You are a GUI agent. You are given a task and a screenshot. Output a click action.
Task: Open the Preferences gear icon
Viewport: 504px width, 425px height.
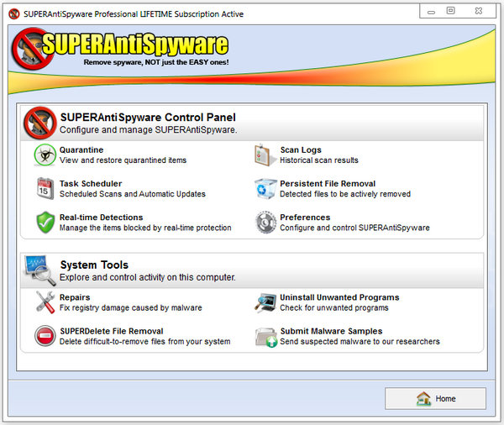click(x=265, y=223)
